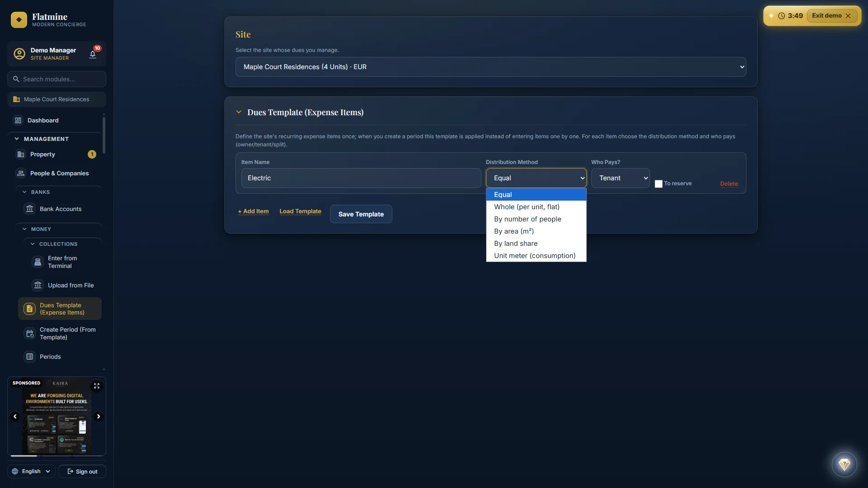This screenshot has height=488, width=868.
Task: Open Upload from File collections
Action: coord(64,286)
